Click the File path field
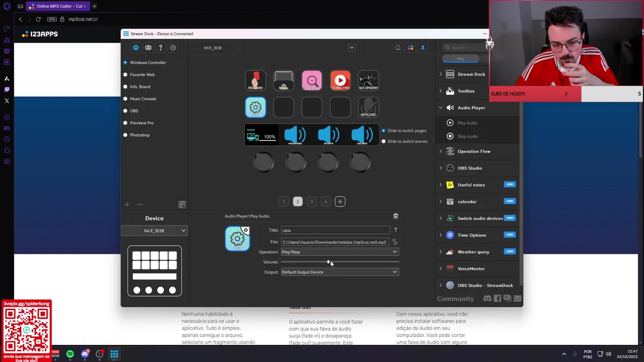644x362 pixels. pos(336,242)
